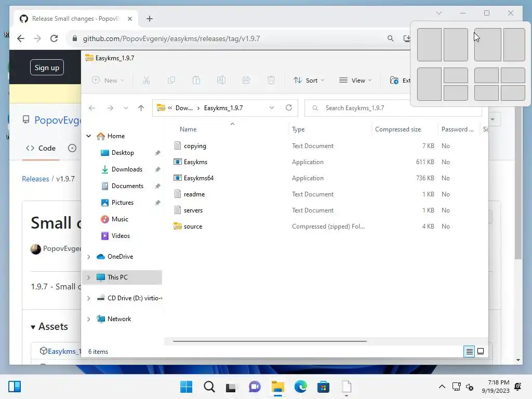This screenshot has width=532, height=399.
Task: Select the copying text document
Action: point(195,146)
